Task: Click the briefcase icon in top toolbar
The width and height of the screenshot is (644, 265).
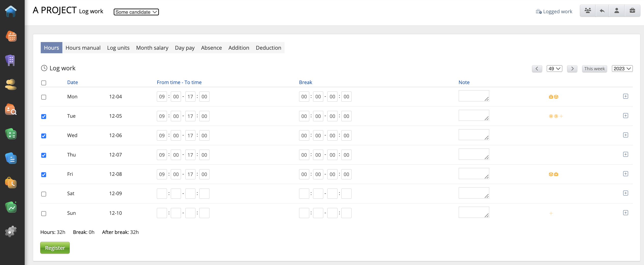Action: pyautogui.click(x=632, y=11)
